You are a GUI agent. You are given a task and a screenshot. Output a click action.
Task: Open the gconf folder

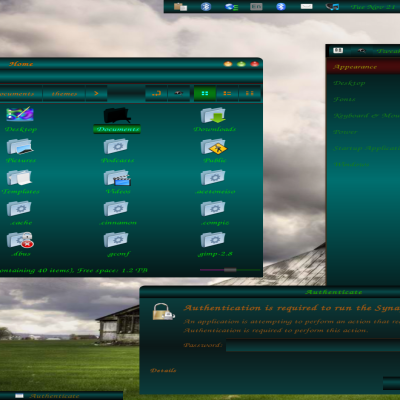click(116, 240)
